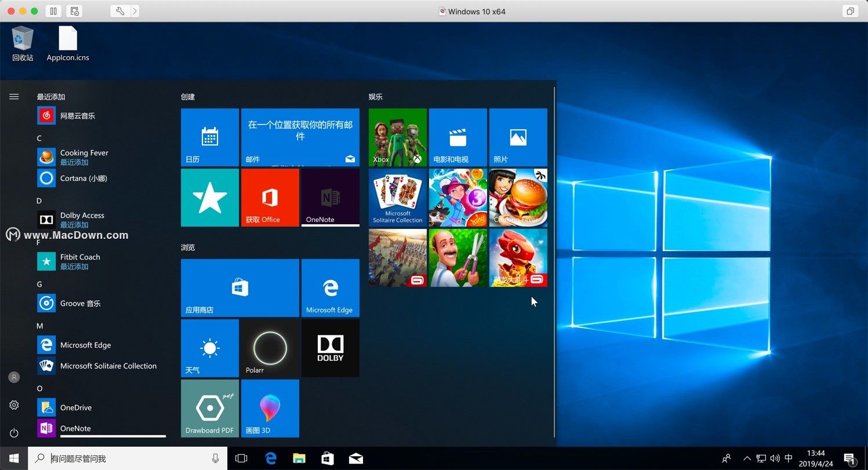Screen dimensions: 868x470
Task: Open the Weather tile
Action: [209, 348]
